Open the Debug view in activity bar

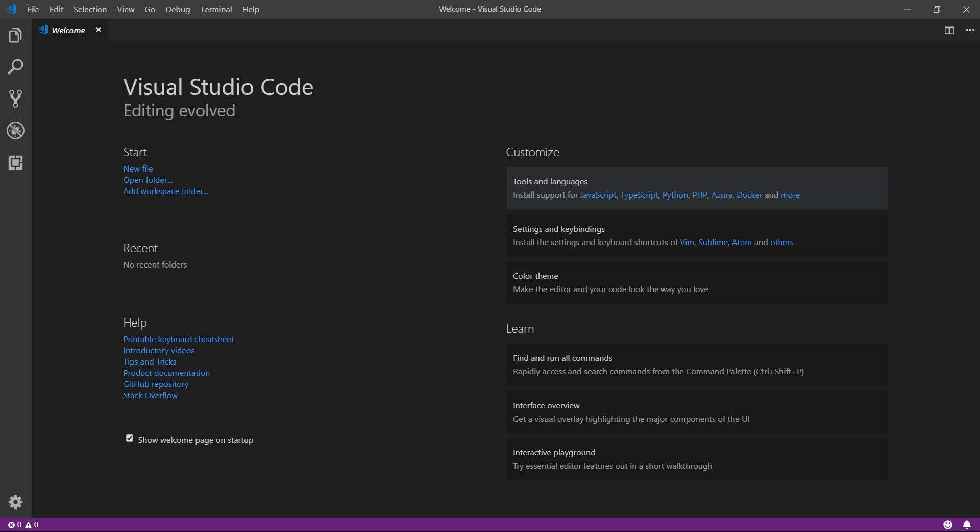(x=15, y=131)
